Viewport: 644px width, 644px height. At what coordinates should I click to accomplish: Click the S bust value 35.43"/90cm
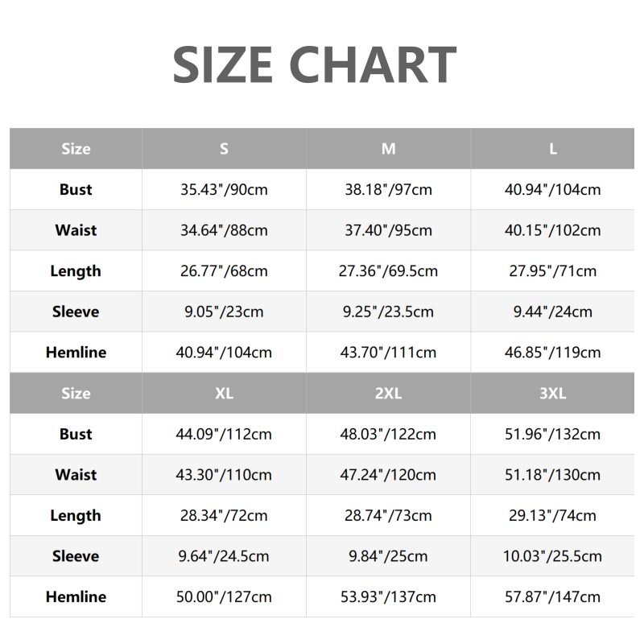coord(224,190)
